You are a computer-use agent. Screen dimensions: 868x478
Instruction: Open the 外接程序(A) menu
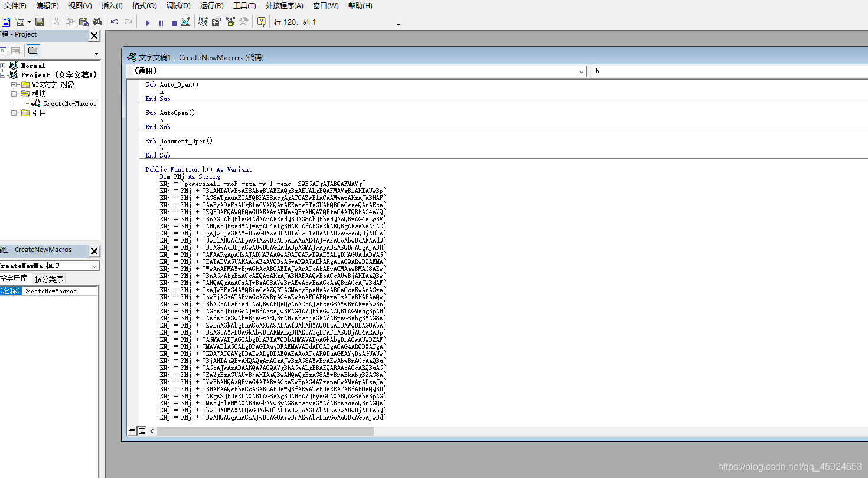point(284,6)
